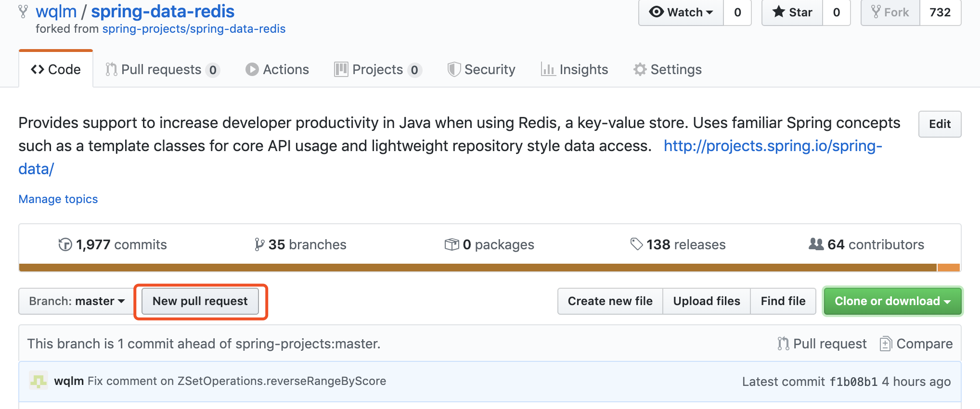980x409 pixels.
Task: Go to the Projects tab
Action: click(378, 70)
